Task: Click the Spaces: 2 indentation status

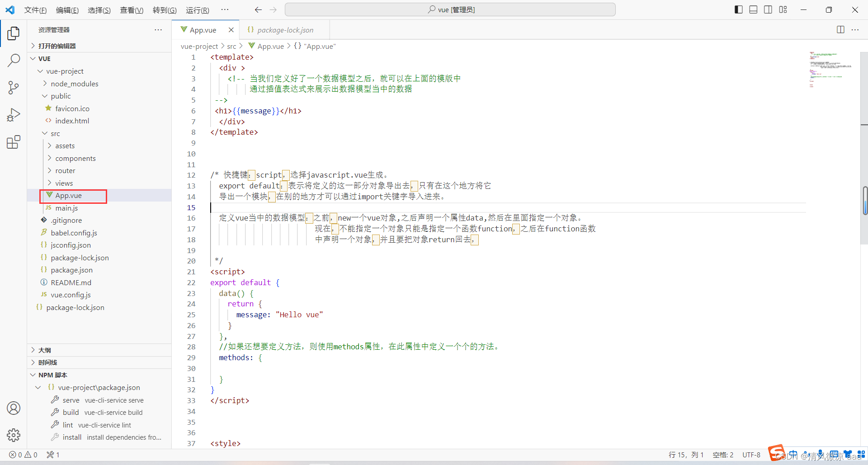Action: pyautogui.click(x=723, y=455)
